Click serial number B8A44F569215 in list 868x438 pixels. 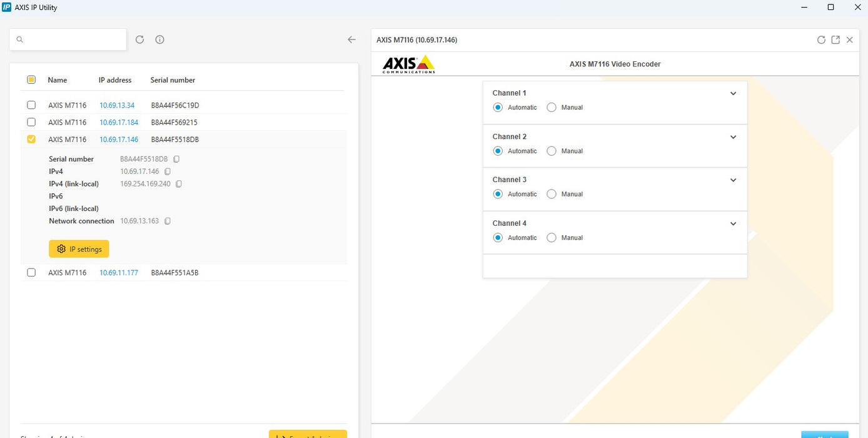pos(174,122)
